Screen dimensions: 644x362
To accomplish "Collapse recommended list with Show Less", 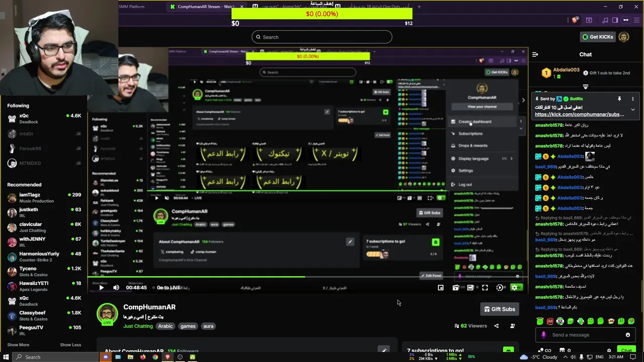I will pyautogui.click(x=70, y=345).
